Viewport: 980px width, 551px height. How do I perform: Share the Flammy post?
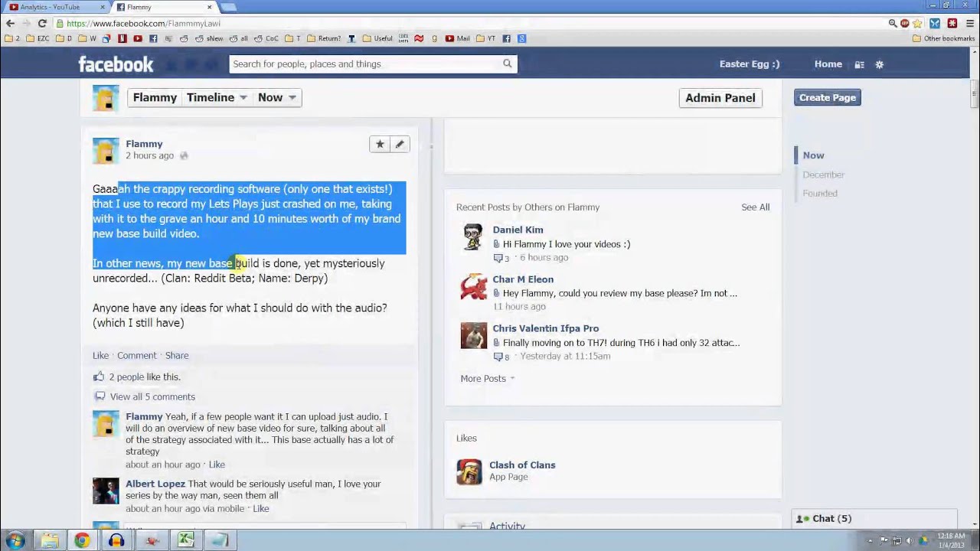[x=177, y=355]
